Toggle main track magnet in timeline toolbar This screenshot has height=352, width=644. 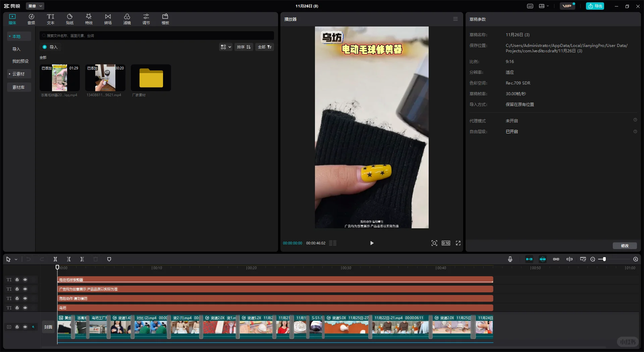point(529,259)
